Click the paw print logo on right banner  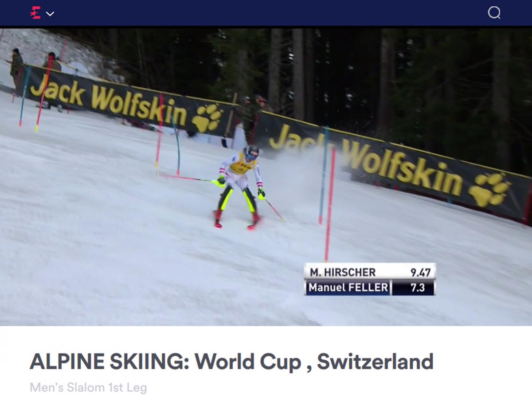pos(489,189)
